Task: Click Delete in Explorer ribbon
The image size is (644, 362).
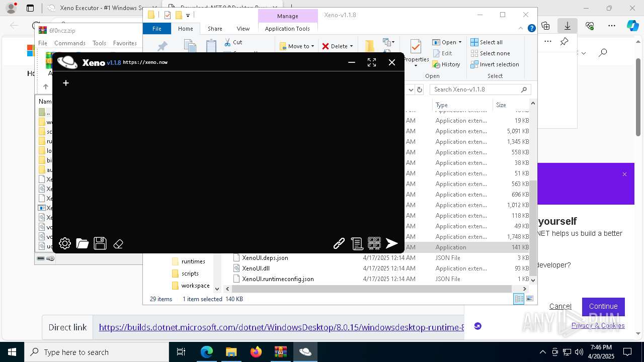Action: click(x=335, y=46)
